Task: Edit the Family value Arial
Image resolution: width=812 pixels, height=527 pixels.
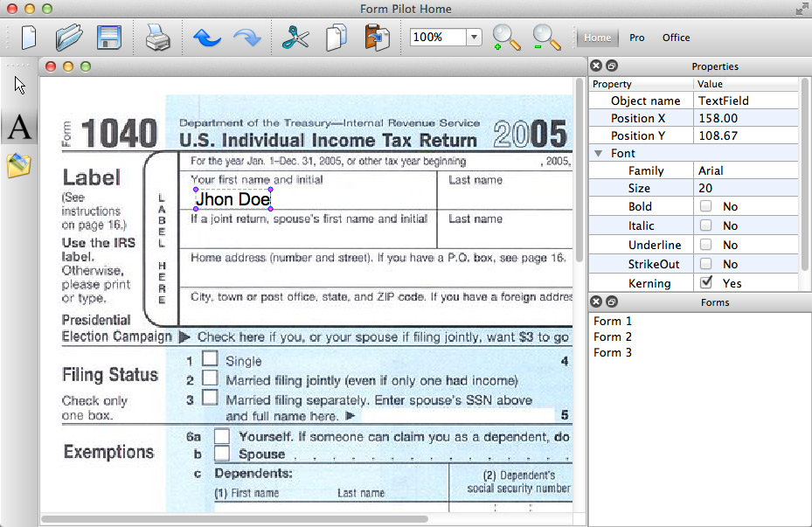Action: click(x=746, y=170)
